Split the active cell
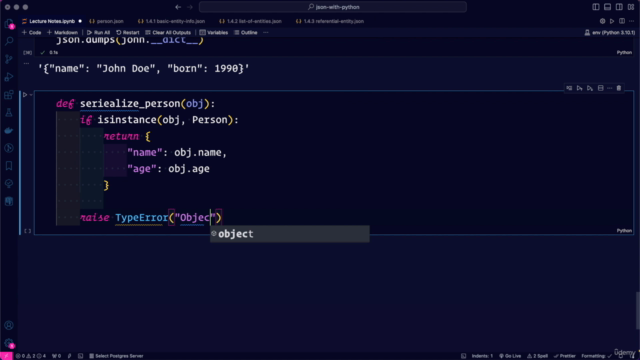The image size is (640, 360). click(600, 88)
